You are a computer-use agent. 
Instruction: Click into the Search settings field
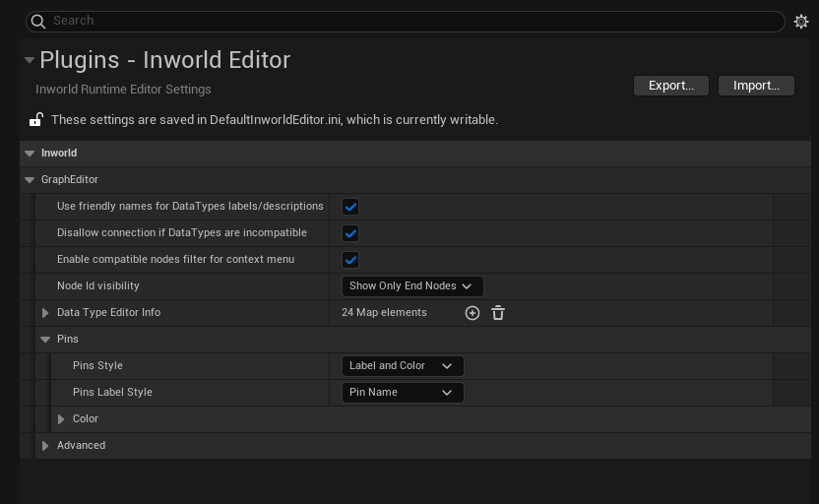[x=413, y=21]
